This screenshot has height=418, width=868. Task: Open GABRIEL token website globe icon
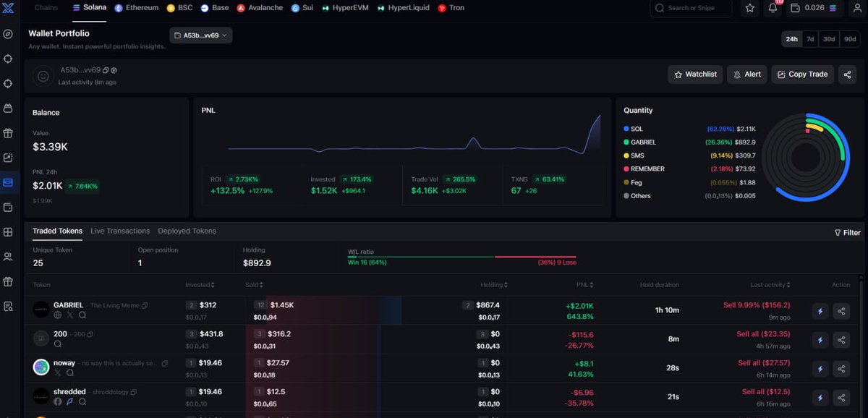[58, 315]
